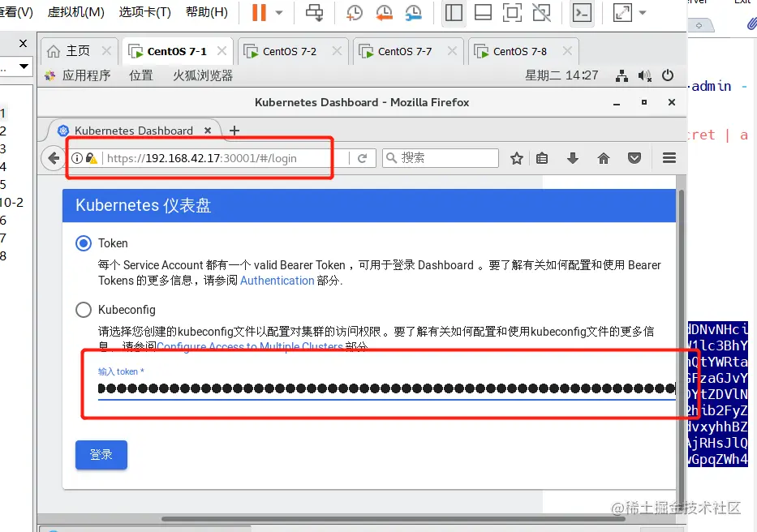Open the 虚拟机(M) menu
The image size is (757, 532).
75,12
